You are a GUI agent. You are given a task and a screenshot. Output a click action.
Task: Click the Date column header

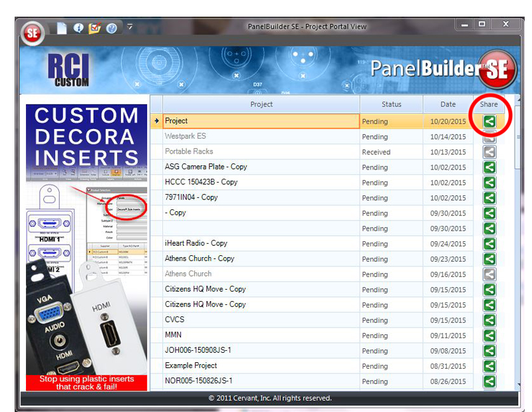coord(448,104)
